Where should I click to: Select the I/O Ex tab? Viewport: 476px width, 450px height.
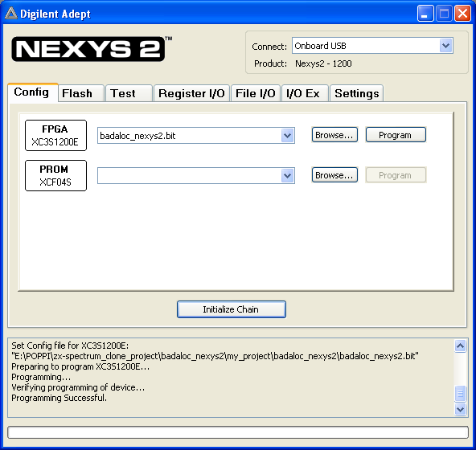click(305, 93)
